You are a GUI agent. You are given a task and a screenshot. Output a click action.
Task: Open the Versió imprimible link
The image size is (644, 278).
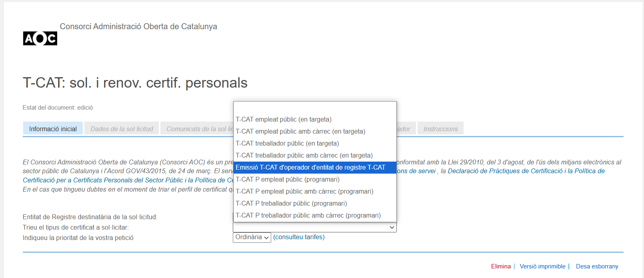pyautogui.click(x=542, y=266)
